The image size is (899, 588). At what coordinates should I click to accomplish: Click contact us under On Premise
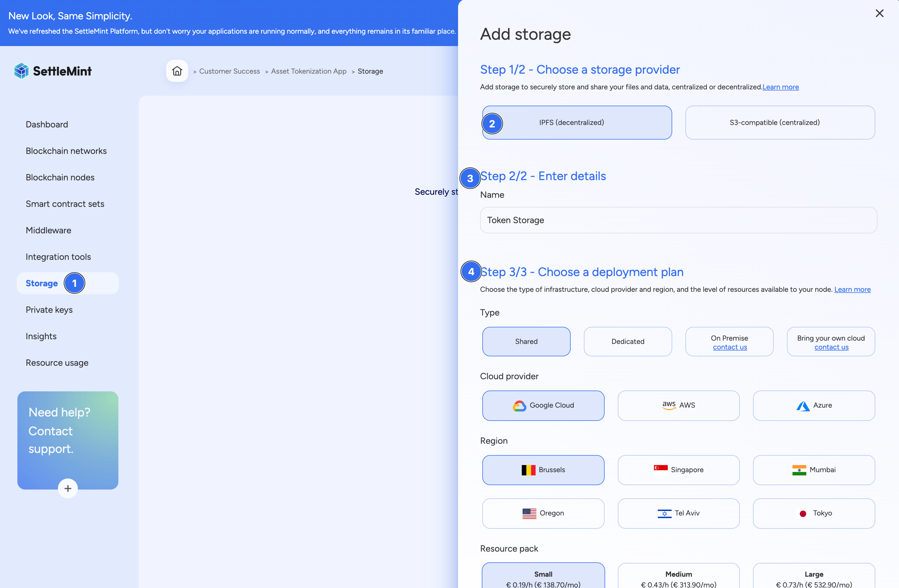729,347
